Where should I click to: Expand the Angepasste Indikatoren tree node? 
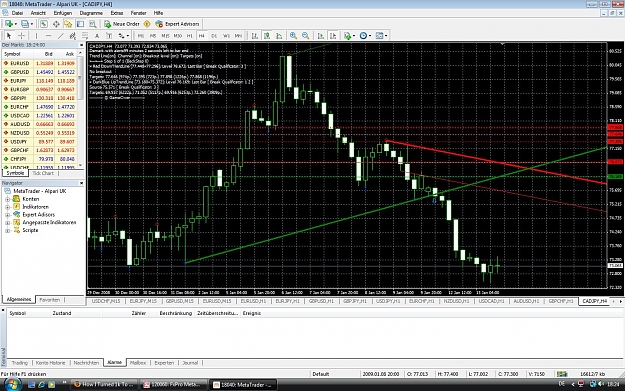[x=8, y=222]
